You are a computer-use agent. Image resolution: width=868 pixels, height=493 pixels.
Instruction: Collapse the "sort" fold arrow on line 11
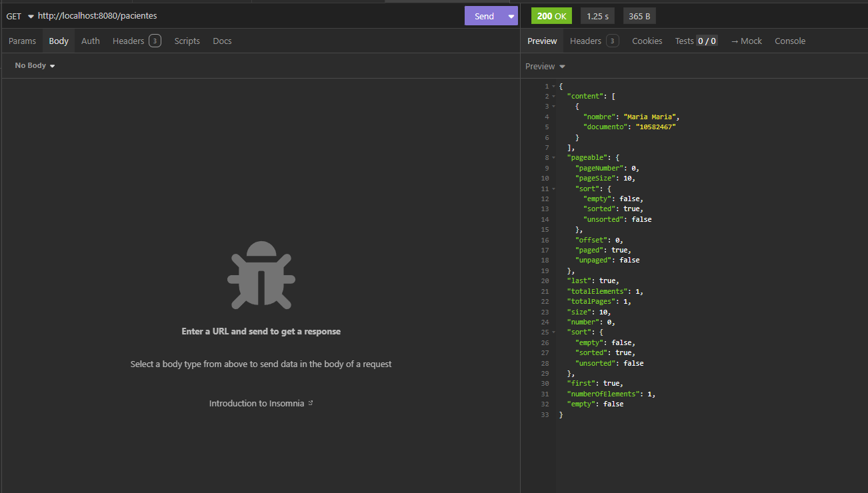tap(553, 189)
